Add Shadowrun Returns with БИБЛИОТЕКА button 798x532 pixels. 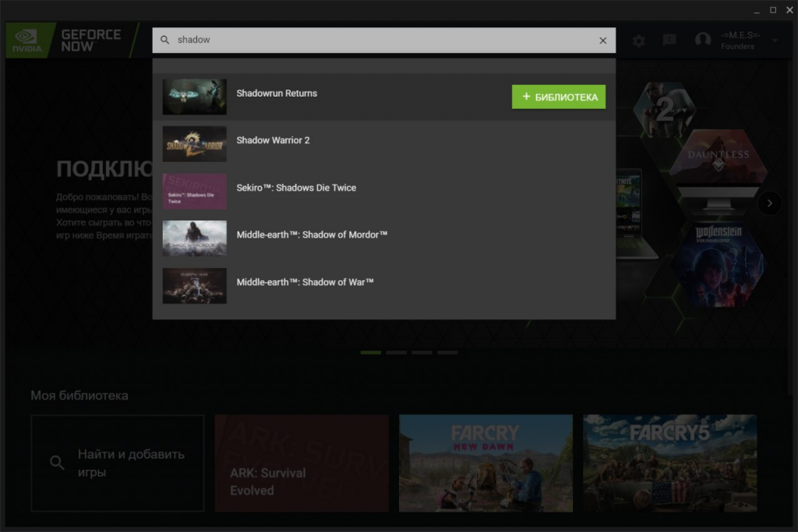tap(558, 97)
